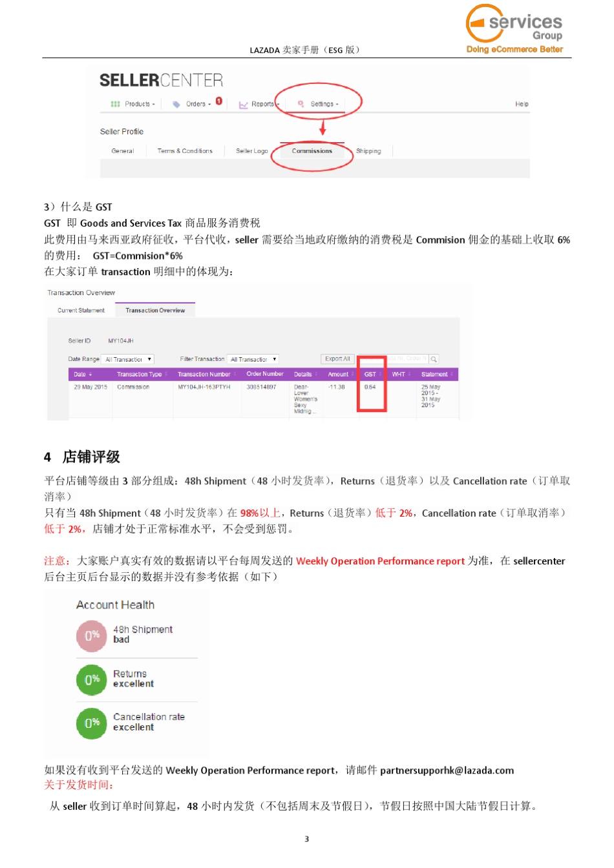Select the Terms & Conditions tab
This screenshot has width=614, height=868.
coord(185,151)
